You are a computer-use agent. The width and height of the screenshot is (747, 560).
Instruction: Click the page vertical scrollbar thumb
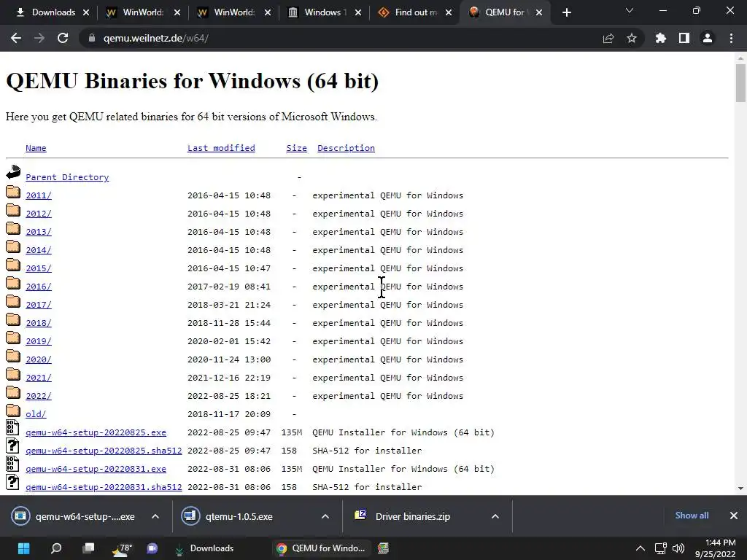tap(740, 83)
